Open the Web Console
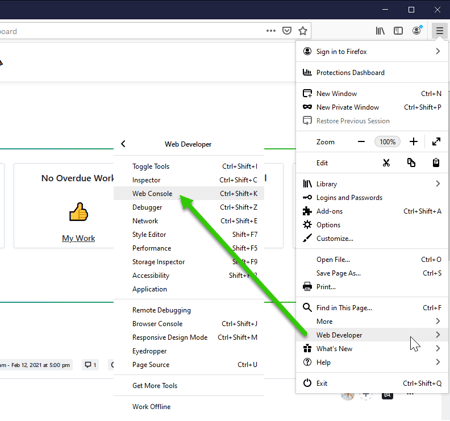Image resolution: width=450 pixels, height=421 pixels. tap(189, 193)
